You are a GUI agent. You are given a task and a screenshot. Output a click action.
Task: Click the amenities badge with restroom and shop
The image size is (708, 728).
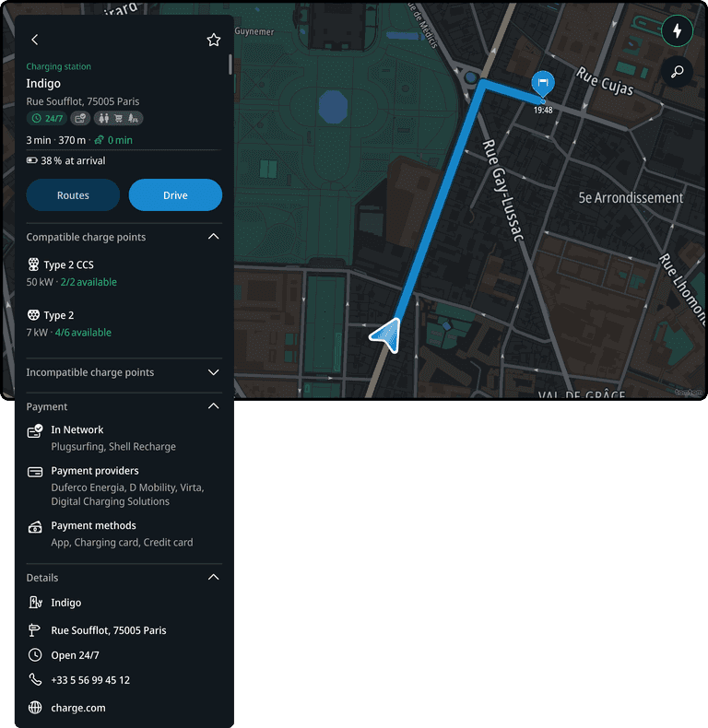pyautogui.click(x=119, y=118)
